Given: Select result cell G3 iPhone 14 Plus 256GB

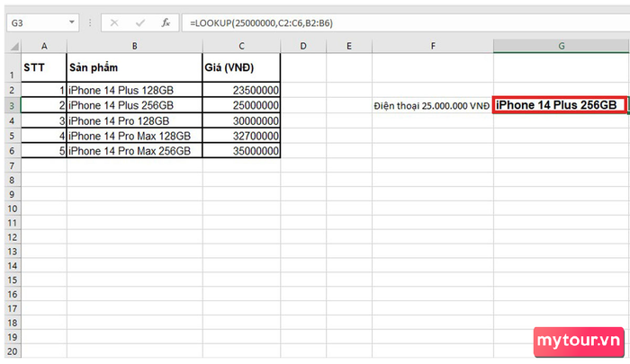Looking at the screenshot, I should coord(560,105).
